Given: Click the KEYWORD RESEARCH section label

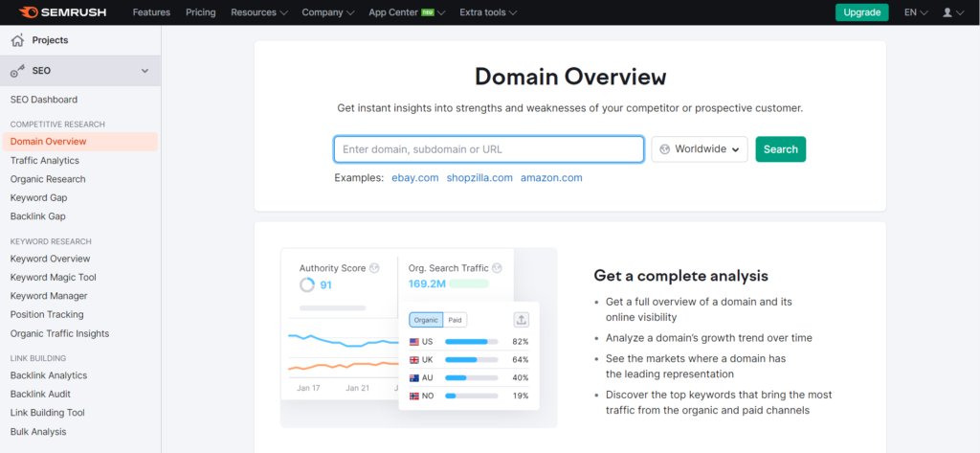Looking at the screenshot, I should click(x=51, y=241).
